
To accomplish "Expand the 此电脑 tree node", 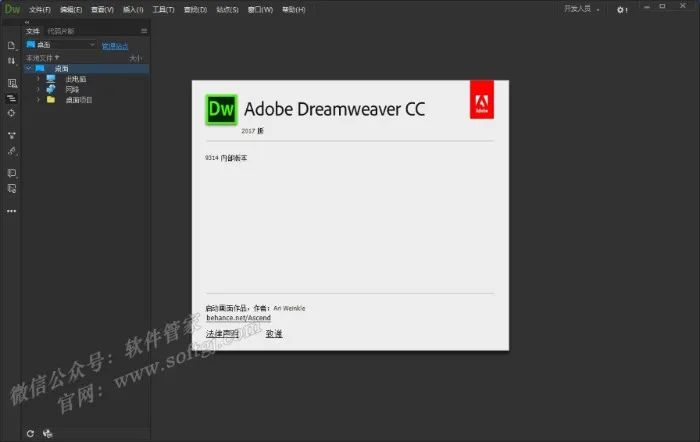I will pos(38,79).
